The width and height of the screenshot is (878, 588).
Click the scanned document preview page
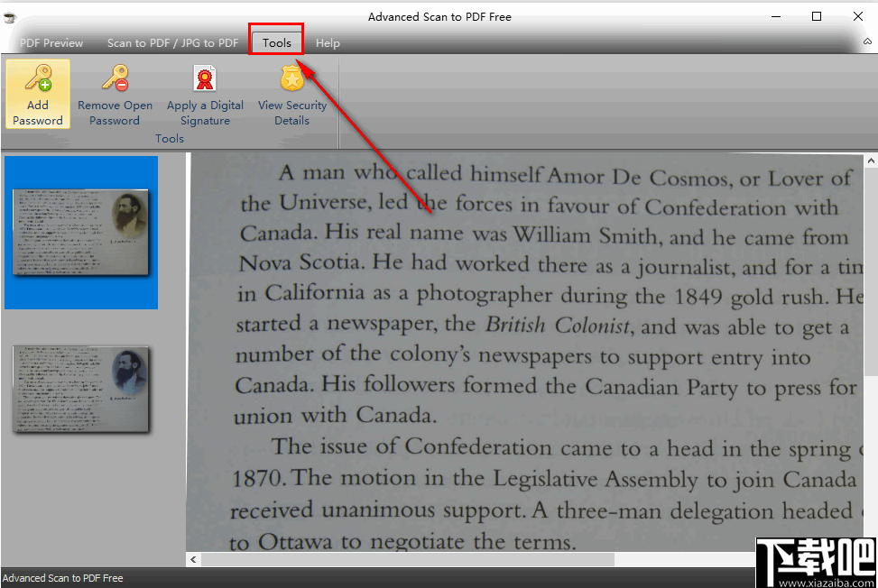click(x=523, y=352)
